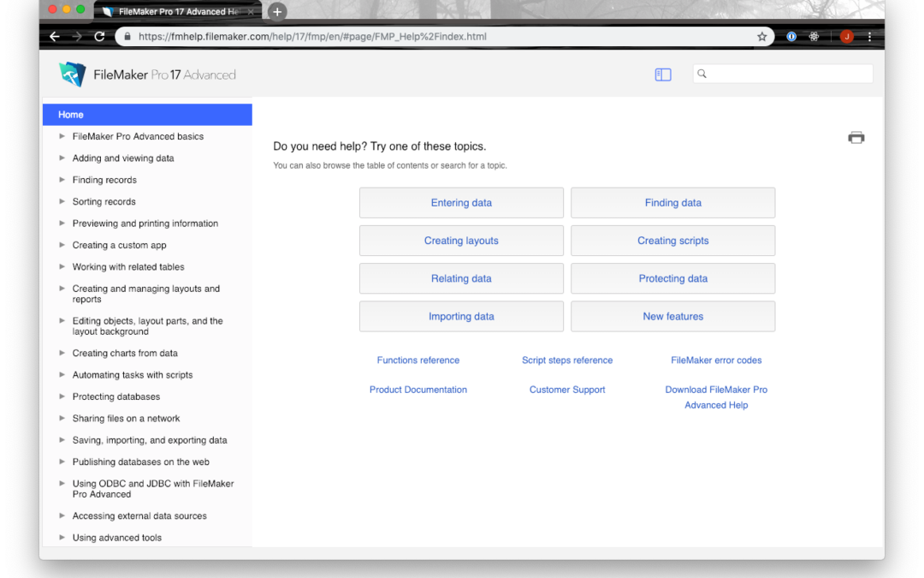Image resolution: width=924 pixels, height=578 pixels.
Task: Bookmark this page with the star
Action: point(762,37)
